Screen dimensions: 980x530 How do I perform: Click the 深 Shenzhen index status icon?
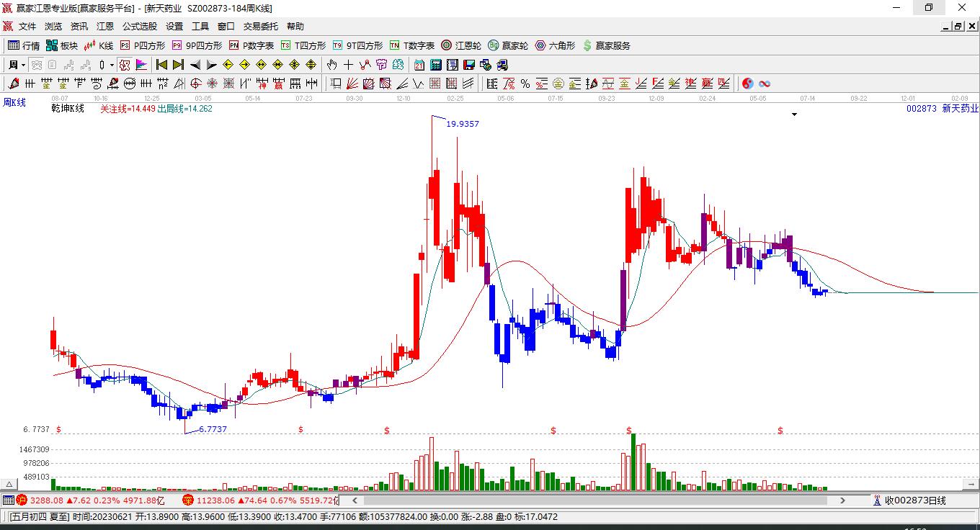[187, 500]
